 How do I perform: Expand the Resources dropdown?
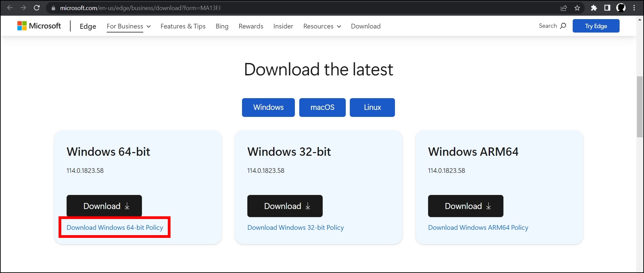coord(322,26)
